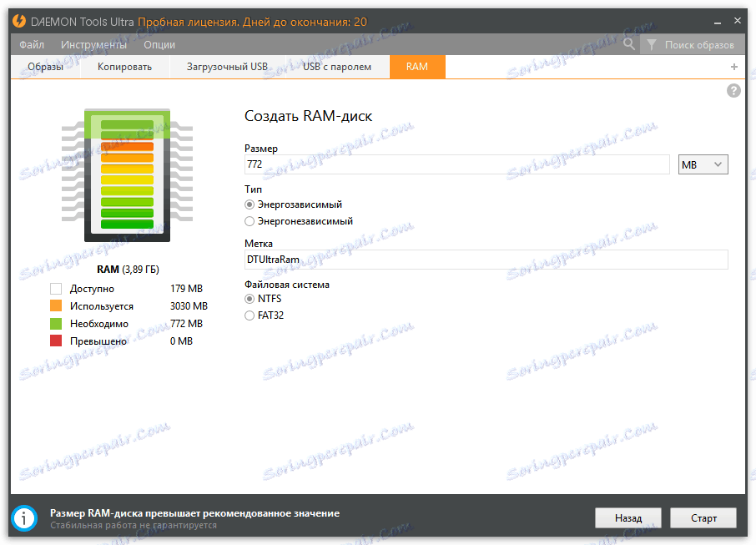
Task: Click the orange Используется legend swatch
Action: [56, 305]
